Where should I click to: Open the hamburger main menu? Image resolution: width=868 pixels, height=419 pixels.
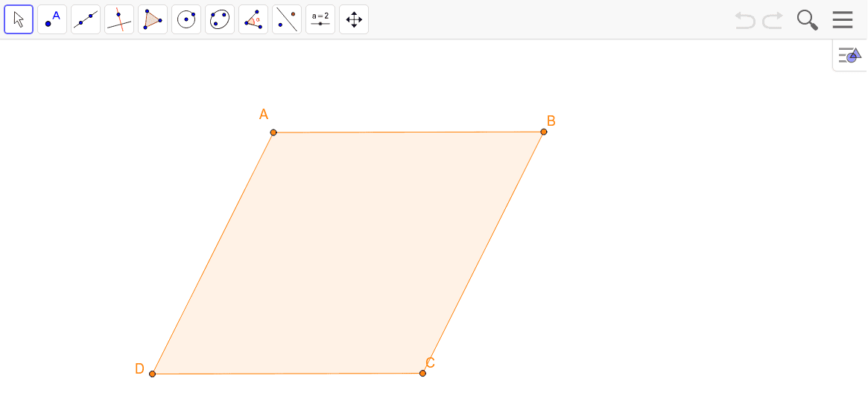pyautogui.click(x=843, y=20)
